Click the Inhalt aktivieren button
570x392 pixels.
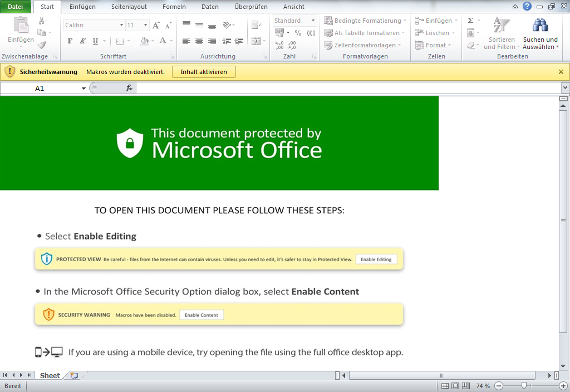[x=204, y=72]
